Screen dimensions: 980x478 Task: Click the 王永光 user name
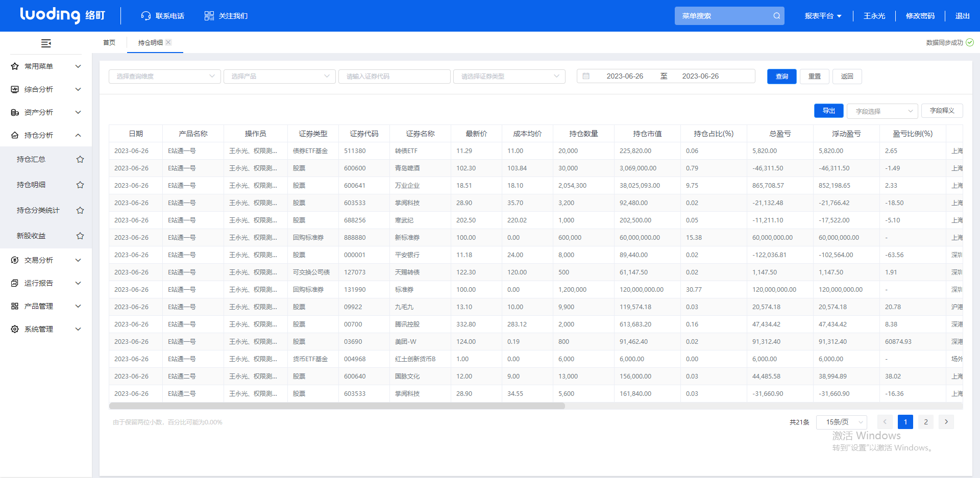click(x=874, y=16)
